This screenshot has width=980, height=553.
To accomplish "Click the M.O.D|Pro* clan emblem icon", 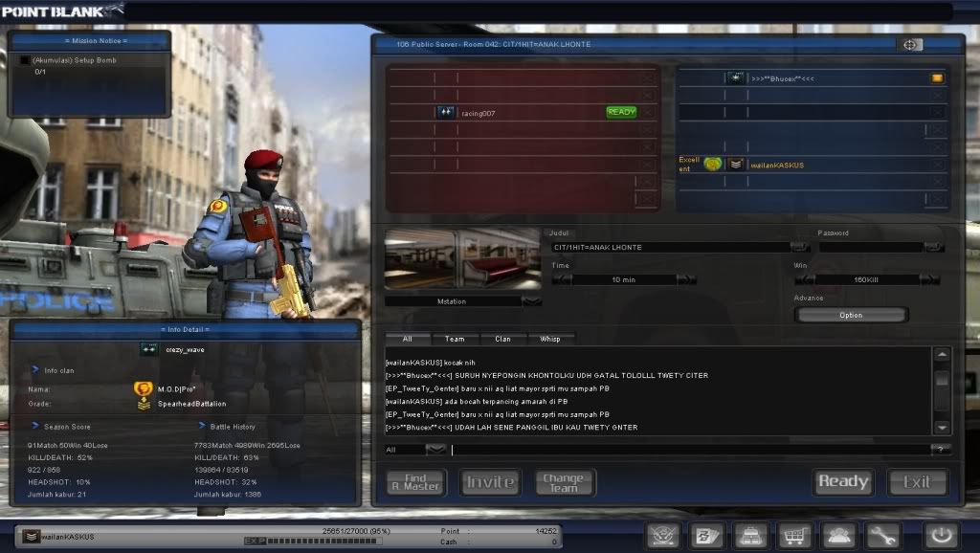I will pos(144,388).
